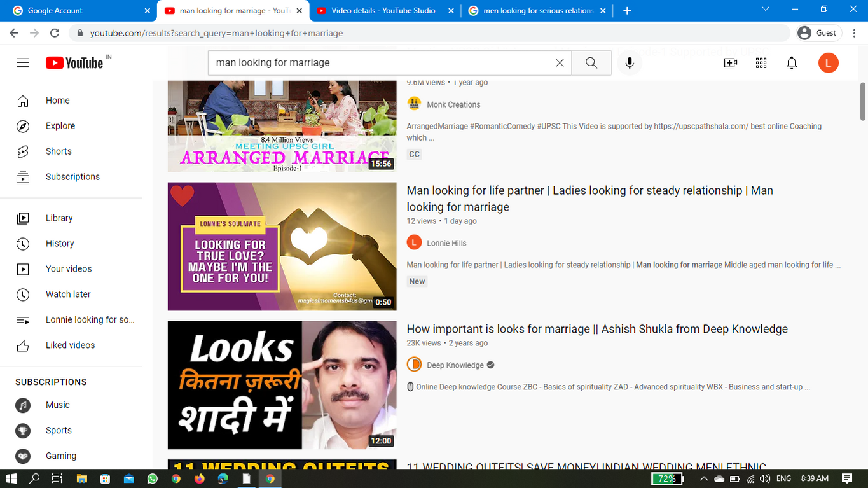The height and width of the screenshot is (488, 868).
Task: Open the 11 Wedding Outfits video title
Action: click(x=586, y=466)
